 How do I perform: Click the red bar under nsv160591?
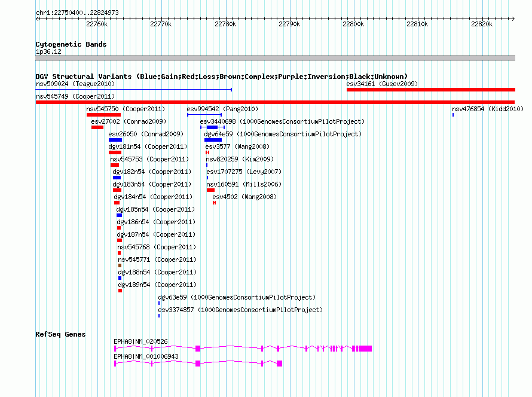(x=210, y=190)
